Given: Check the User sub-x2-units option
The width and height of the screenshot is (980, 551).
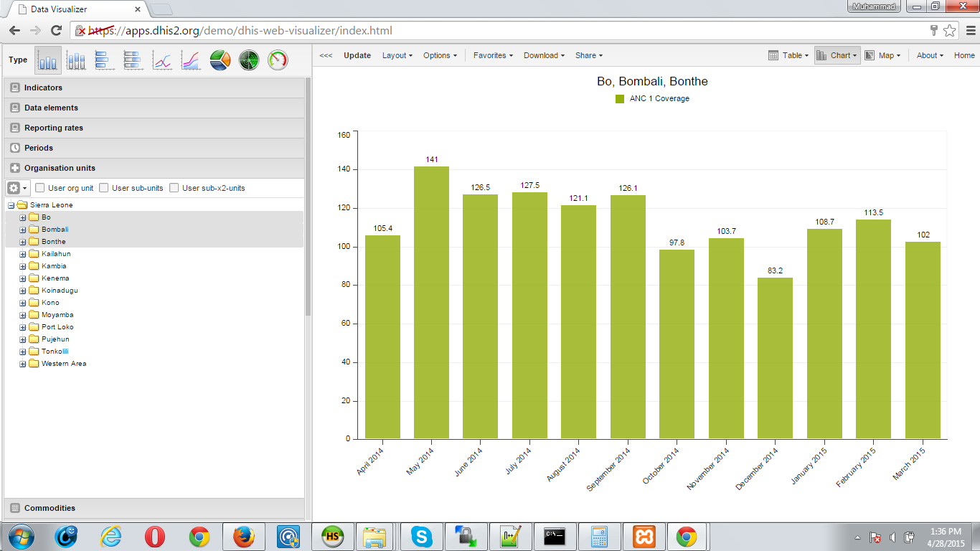Looking at the screenshot, I should pyautogui.click(x=174, y=188).
